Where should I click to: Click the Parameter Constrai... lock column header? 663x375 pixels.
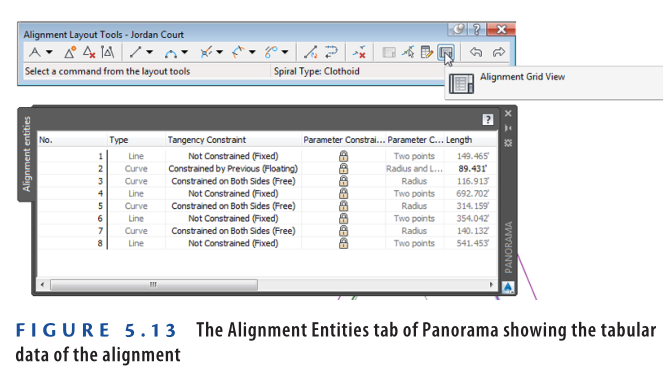pos(343,140)
